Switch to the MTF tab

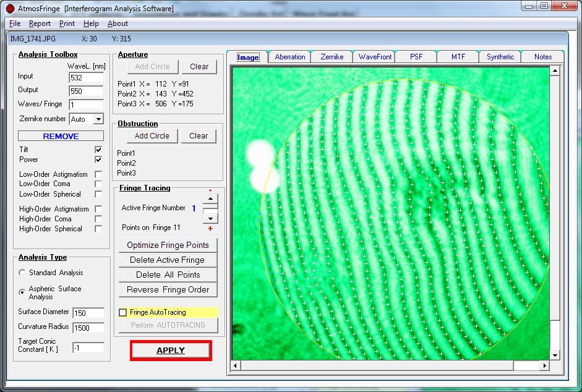pyautogui.click(x=458, y=57)
